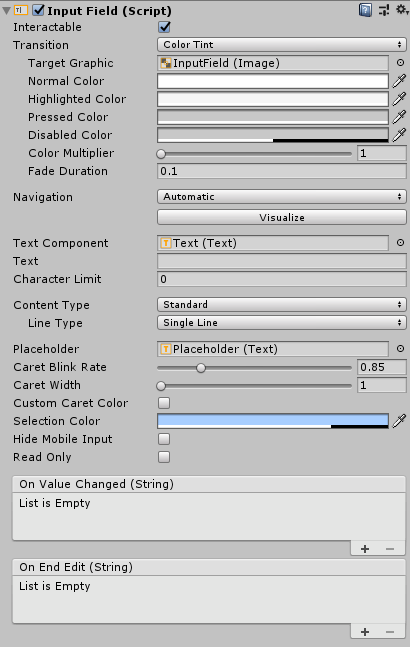Add listener to On End Edit

tap(365, 632)
